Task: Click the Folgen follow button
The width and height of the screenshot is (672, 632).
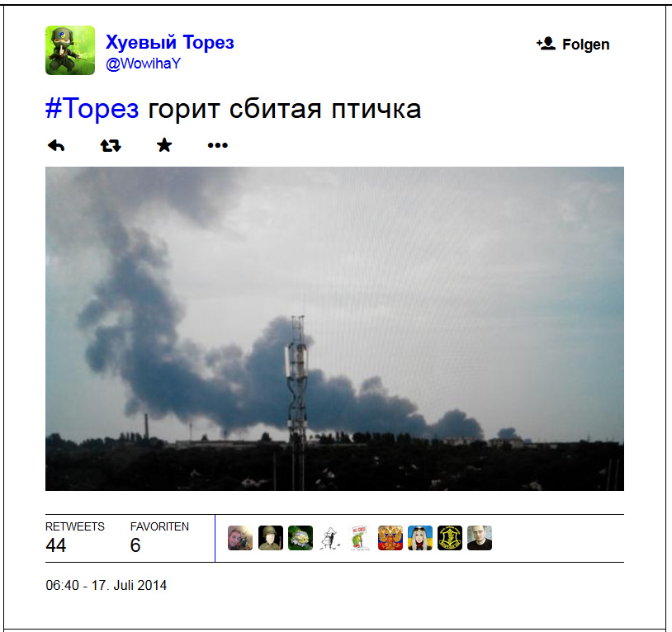Action: click(x=573, y=44)
